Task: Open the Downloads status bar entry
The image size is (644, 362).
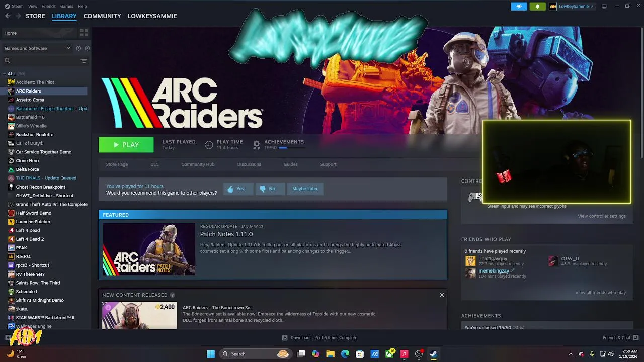Action: tap(319, 338)
